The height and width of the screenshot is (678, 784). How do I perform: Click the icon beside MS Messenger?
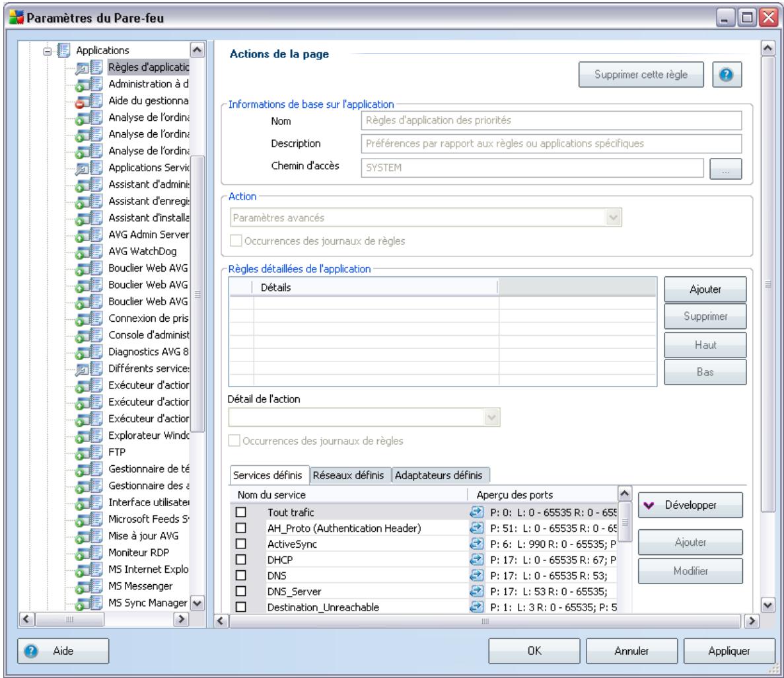tap(89, 586)
